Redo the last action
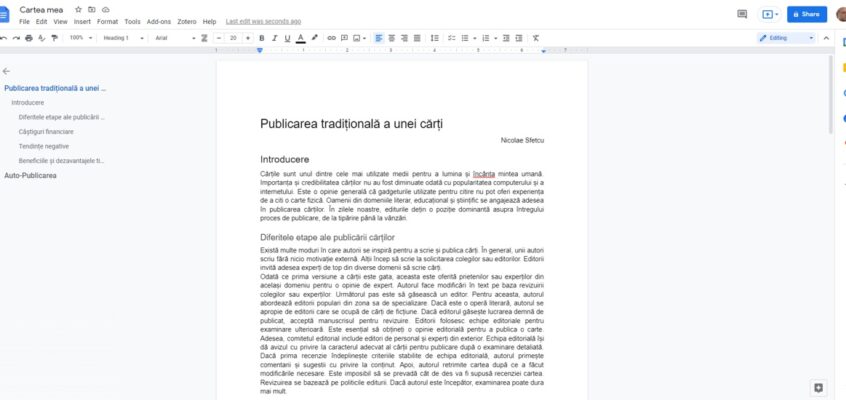This screenshot has width=846, height=400. click(x=16, y=38)
